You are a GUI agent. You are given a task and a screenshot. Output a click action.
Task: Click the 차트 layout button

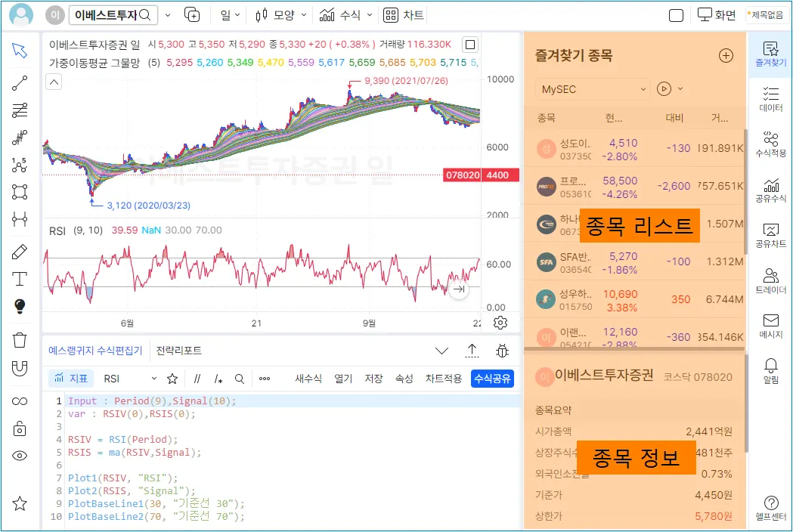pyautogui.click(x=404, y=15)
